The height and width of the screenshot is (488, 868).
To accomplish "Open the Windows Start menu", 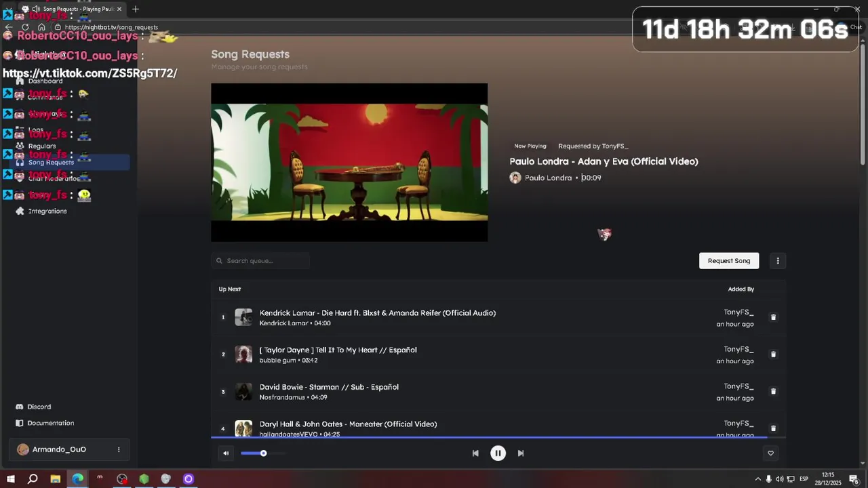I will (11, 479).
